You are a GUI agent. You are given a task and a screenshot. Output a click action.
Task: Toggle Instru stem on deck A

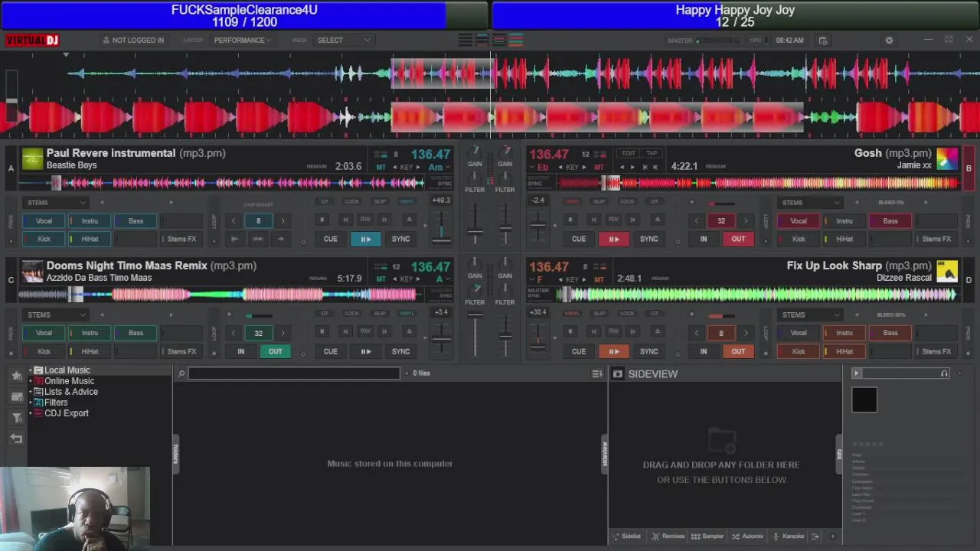pos(90,221)
